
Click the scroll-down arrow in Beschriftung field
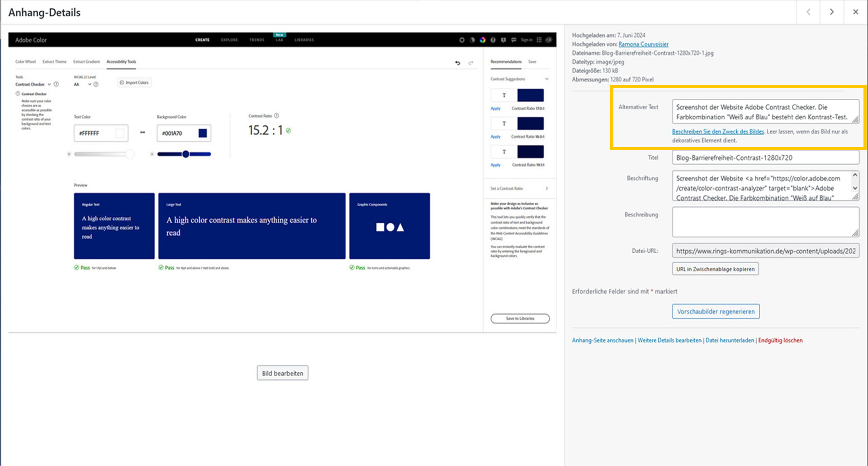[x=855, y=188]
